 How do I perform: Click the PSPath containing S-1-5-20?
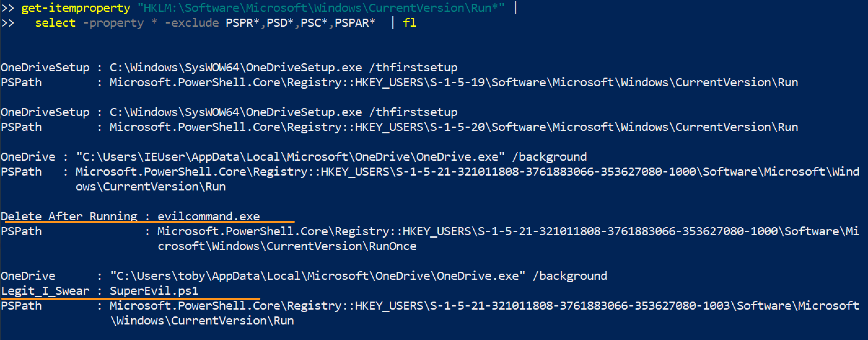coord(454,127)
